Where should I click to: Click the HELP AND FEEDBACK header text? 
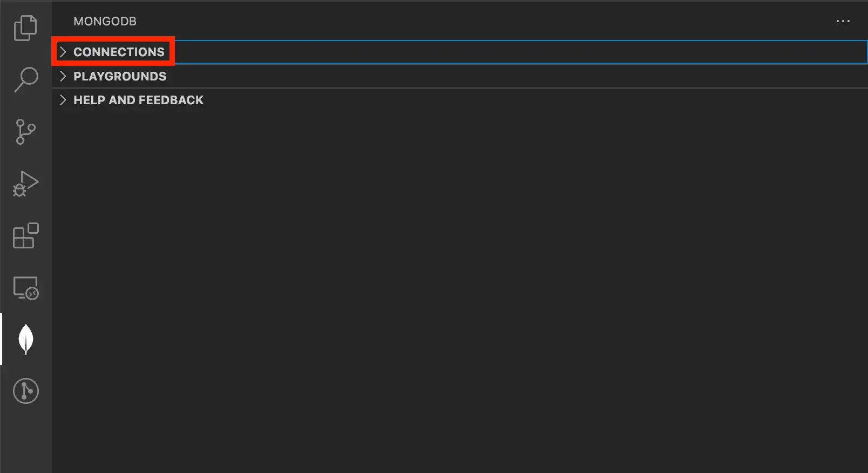coord(138,100)
